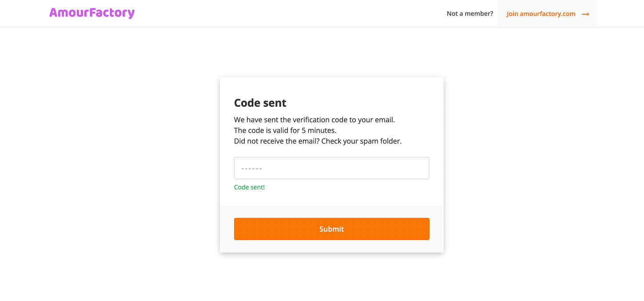The height and width of the screenshot is (301, 644).
Task: Select the code validity notice line
Action: [285, 130]
